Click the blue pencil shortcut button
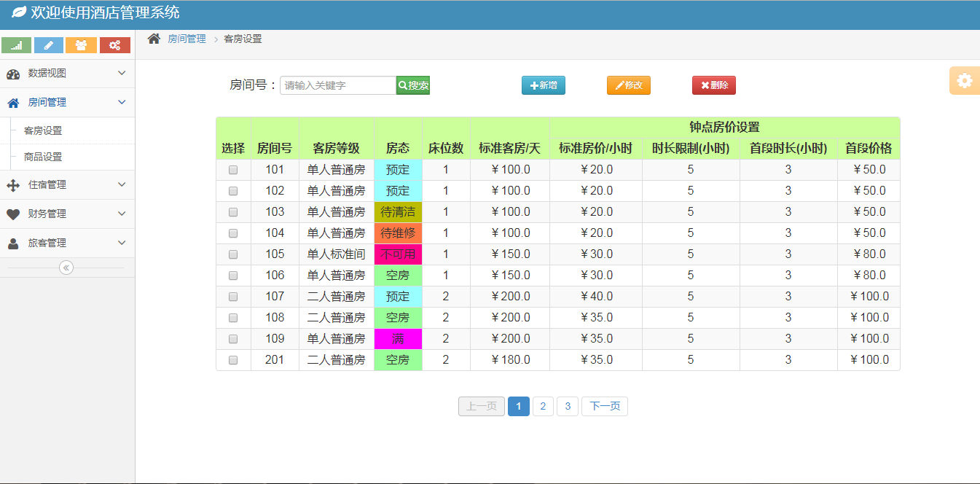The image size is (980, 484). point(49,45)
